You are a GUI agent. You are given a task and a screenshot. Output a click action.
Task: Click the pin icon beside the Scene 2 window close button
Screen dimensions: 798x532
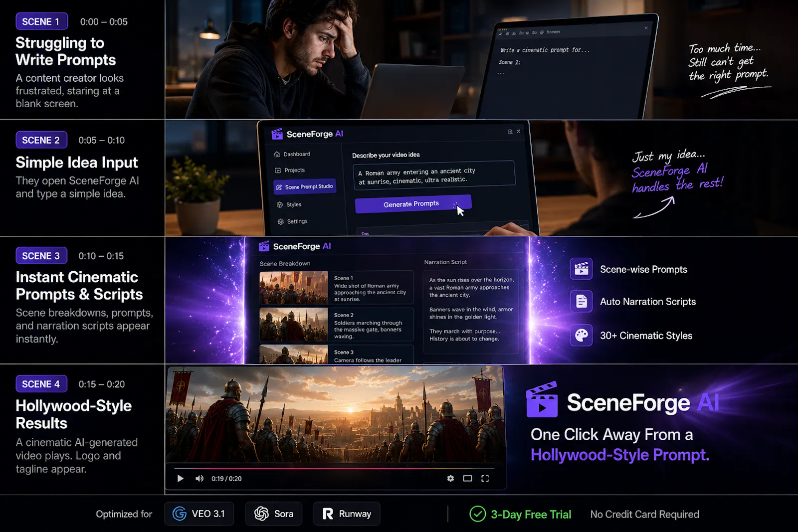click(510, 132)
